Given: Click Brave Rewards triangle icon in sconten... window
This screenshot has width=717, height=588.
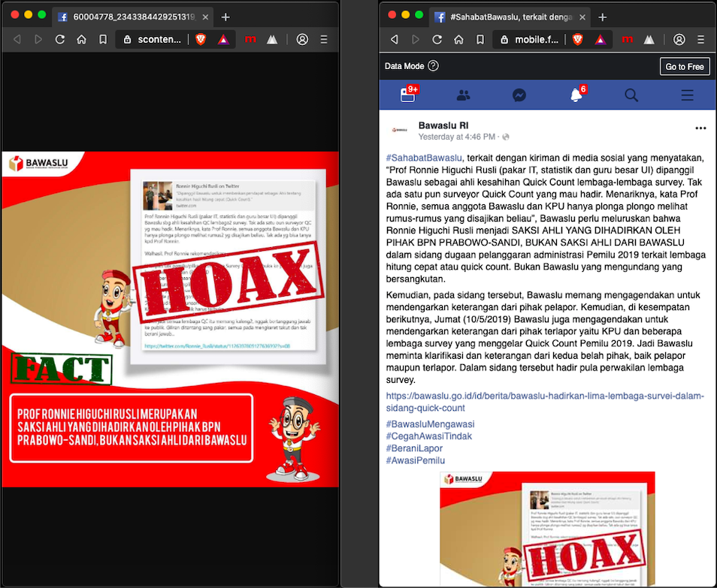Looking at the screenshot, I should 223,39.
